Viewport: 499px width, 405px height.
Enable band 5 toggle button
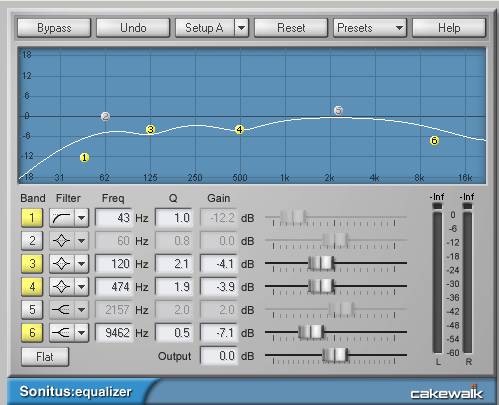(32, 310)
